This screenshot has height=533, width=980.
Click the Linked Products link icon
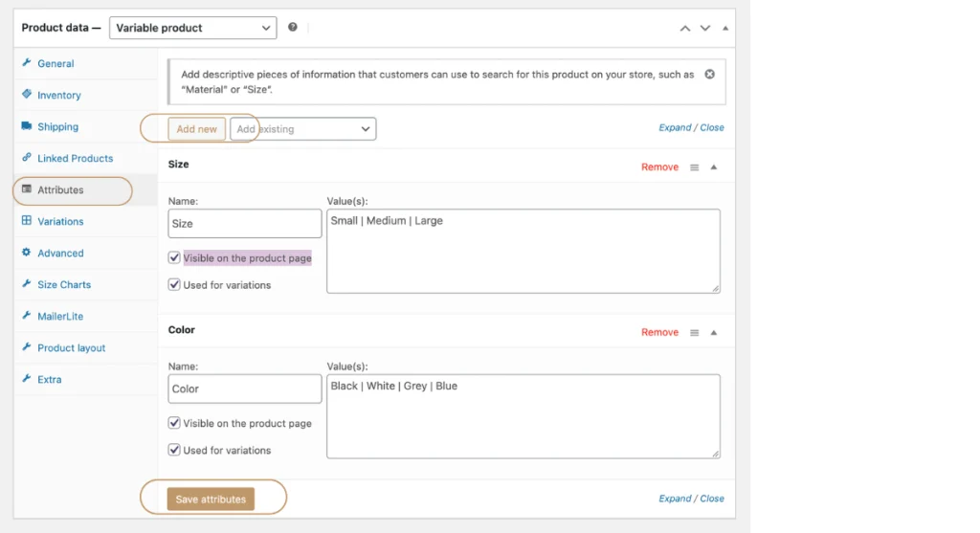[x=26, y=158]
